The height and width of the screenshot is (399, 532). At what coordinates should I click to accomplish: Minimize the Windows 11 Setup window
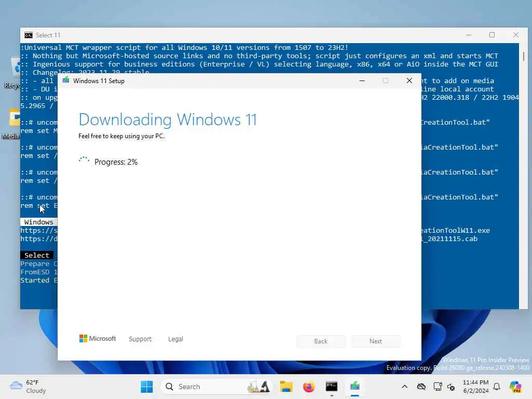point(362,81)
